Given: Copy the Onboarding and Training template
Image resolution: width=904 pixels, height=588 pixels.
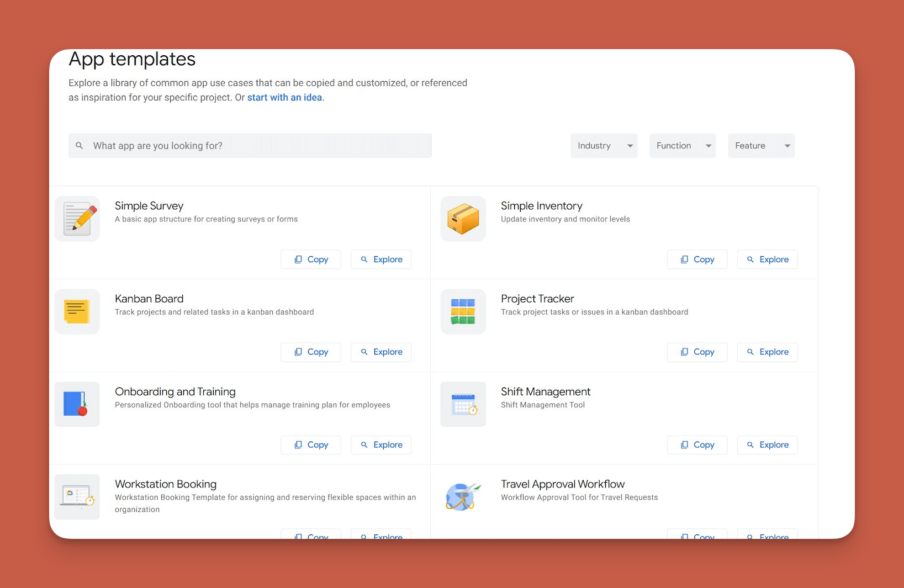Looking at the screenshot, I should pyautogui.click(x=311, y=445).
